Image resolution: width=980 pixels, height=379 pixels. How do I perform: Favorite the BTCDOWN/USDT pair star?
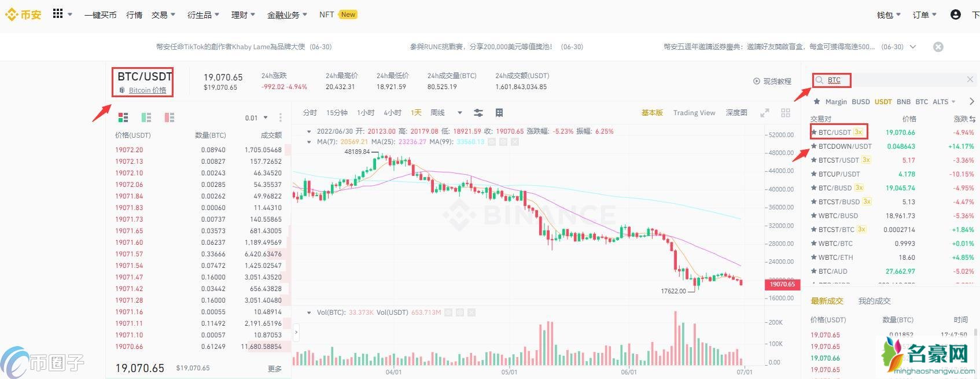[814, 146]
